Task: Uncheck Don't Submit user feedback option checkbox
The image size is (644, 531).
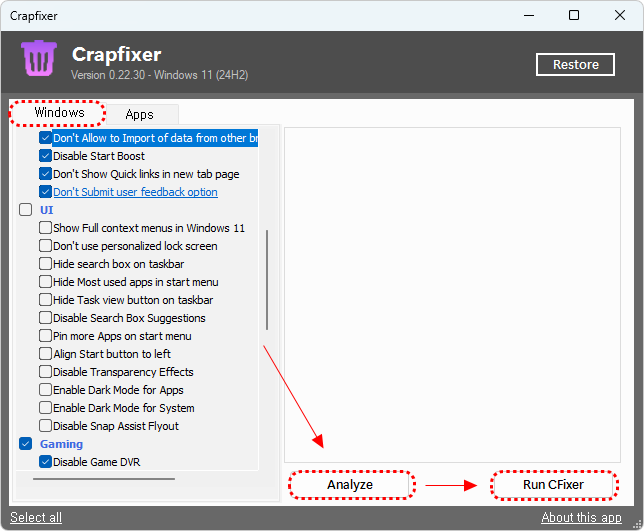Action: pos(45,192)
